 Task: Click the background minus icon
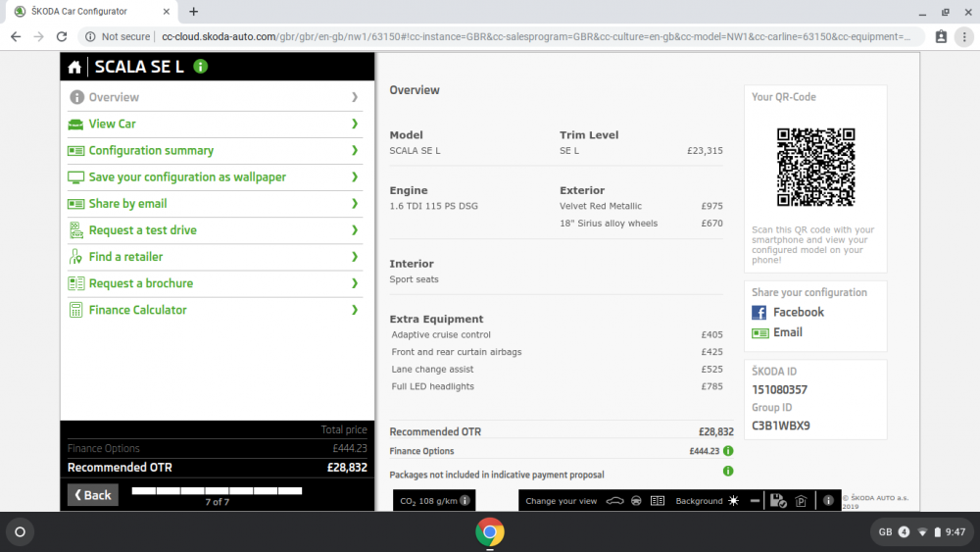coord(755,501)
